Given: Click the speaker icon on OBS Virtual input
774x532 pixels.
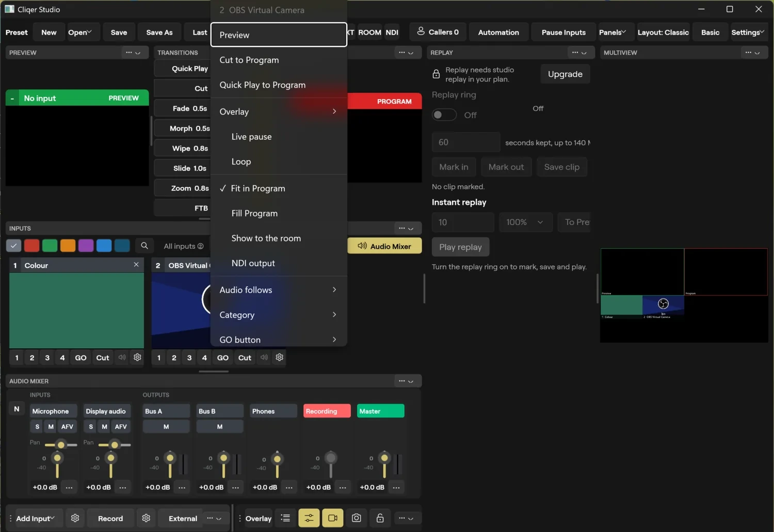Looking at the screenshot, I should [264, 358].
